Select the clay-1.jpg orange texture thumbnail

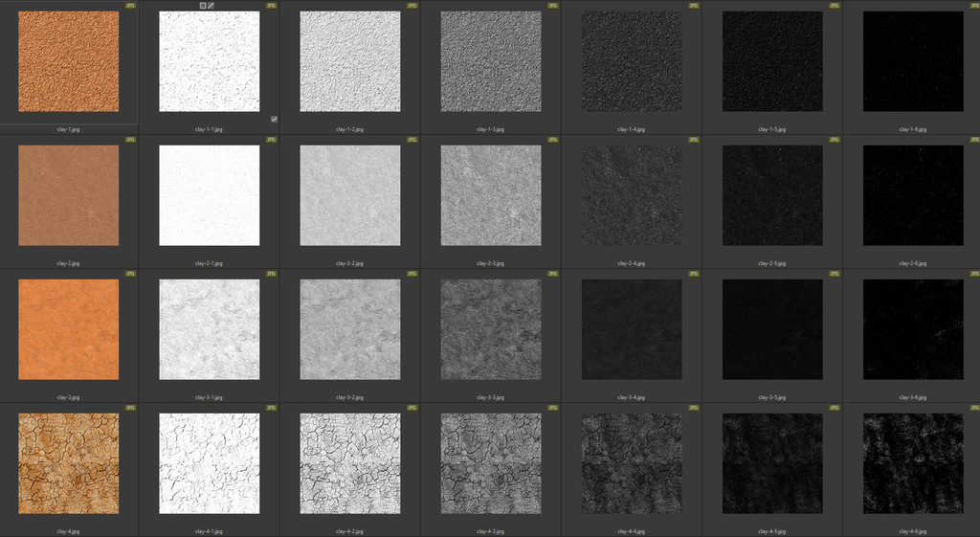(69, 61)
